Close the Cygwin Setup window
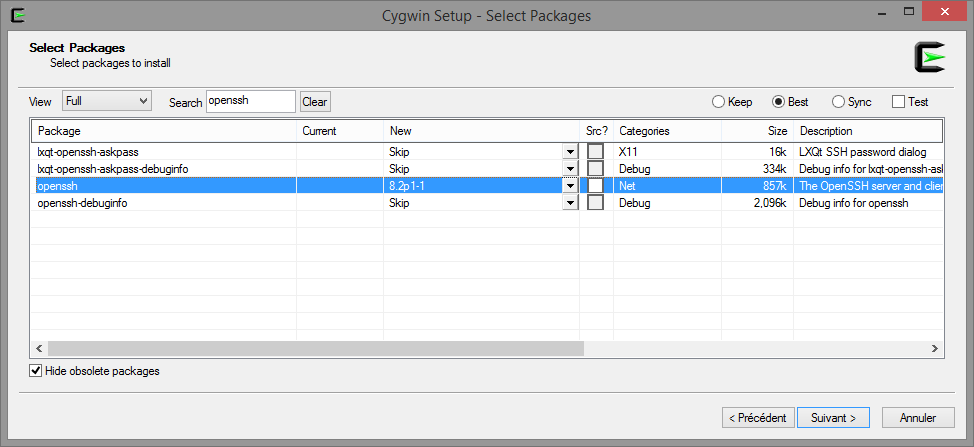 point(947,11)
